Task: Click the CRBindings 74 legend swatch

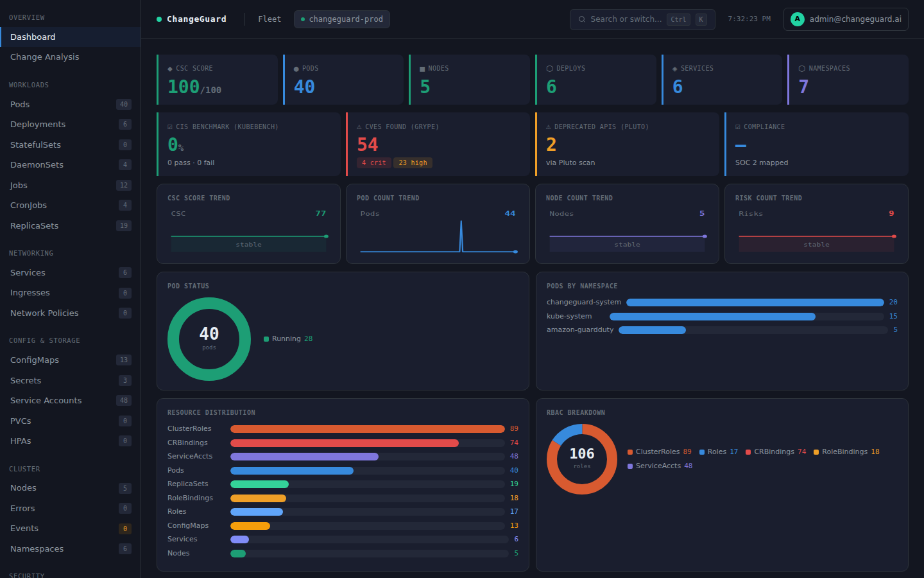Action: [748, 452]
